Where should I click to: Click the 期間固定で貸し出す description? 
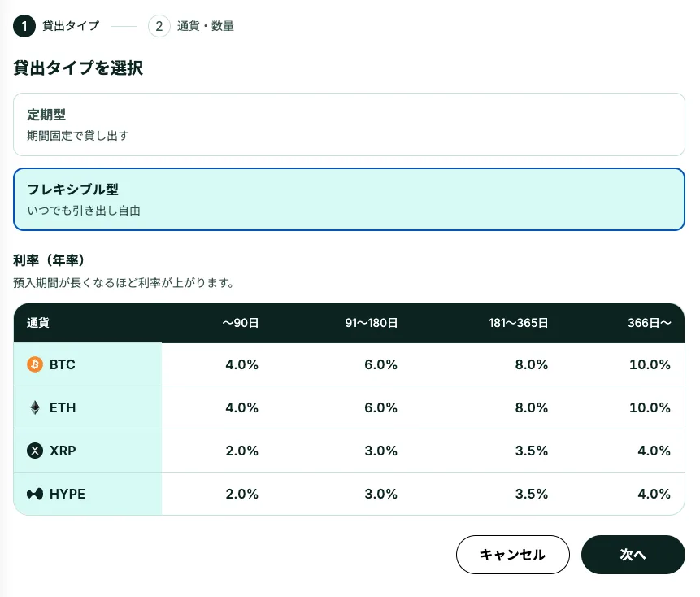pyautogui.click(x=78, y=136)
